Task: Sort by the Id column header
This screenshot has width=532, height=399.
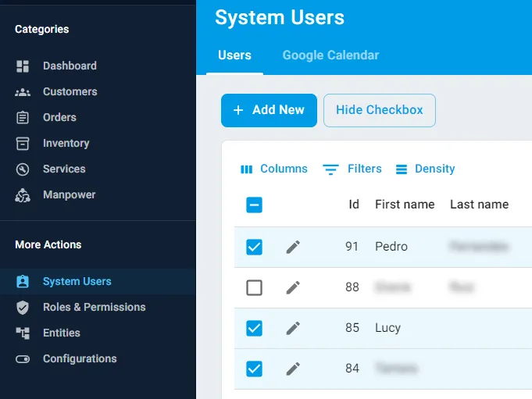Action: click(354, 205)
